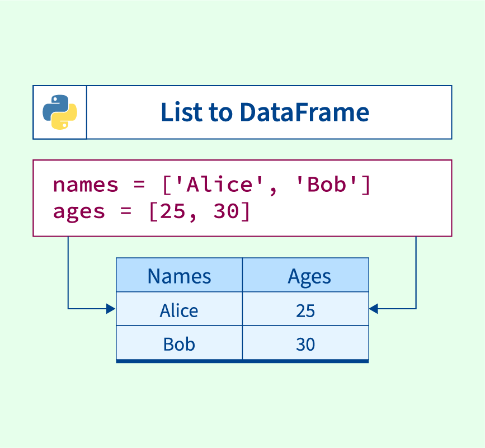Click the "names" variable in the code

point(86,185)
